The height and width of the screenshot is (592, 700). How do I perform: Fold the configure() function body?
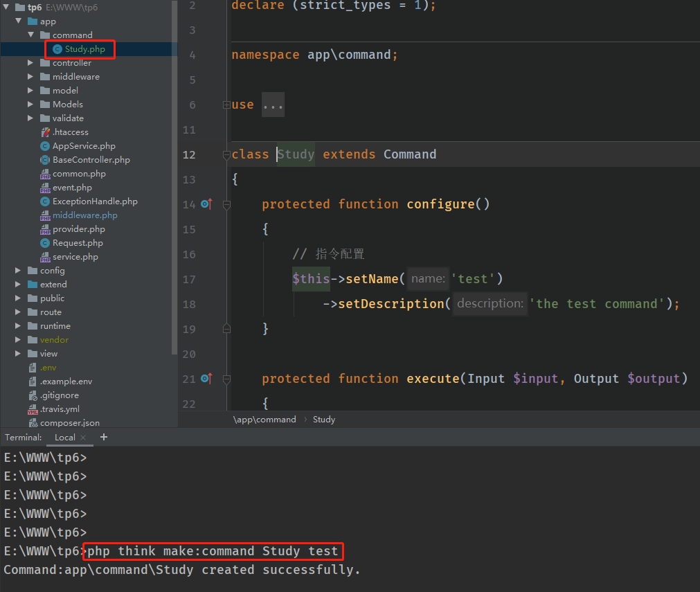point(227,205)
